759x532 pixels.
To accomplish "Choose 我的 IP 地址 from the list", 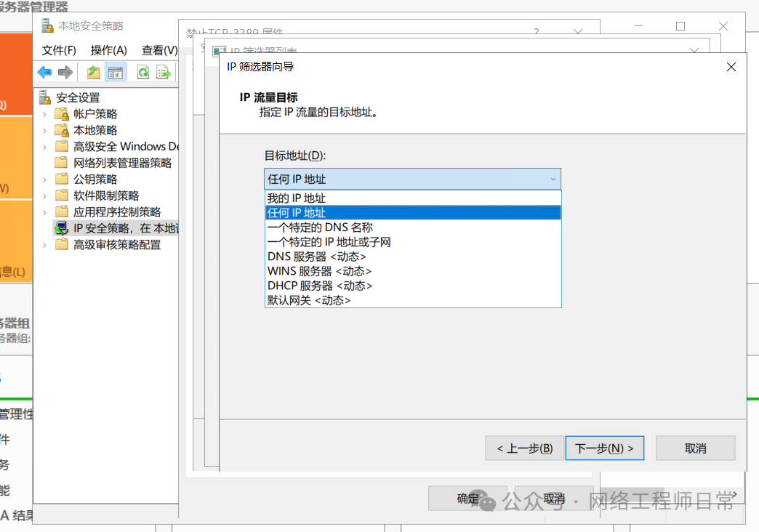I will (x=297, y=198).
